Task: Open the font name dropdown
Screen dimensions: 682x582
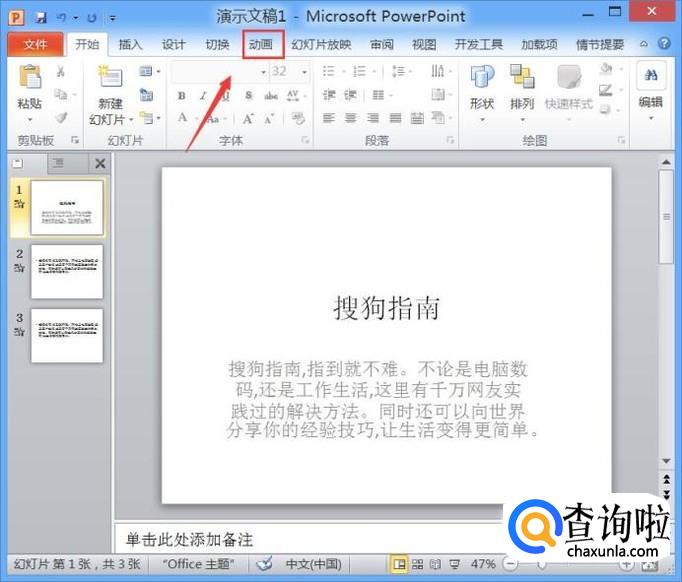Action: click(263, 72)
